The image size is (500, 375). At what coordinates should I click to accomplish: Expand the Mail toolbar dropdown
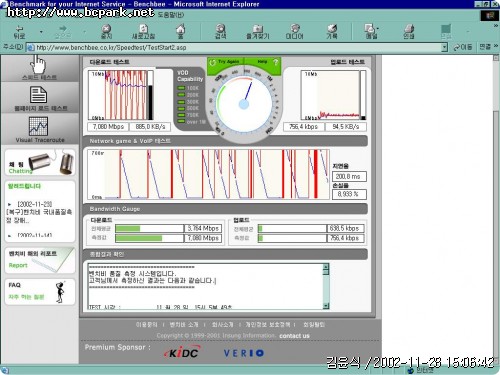click(378, 29)
